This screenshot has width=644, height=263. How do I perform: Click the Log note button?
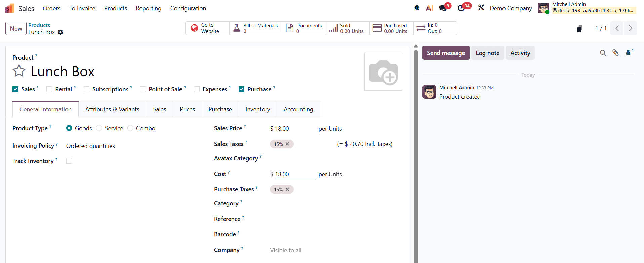(x=488, y=53)
